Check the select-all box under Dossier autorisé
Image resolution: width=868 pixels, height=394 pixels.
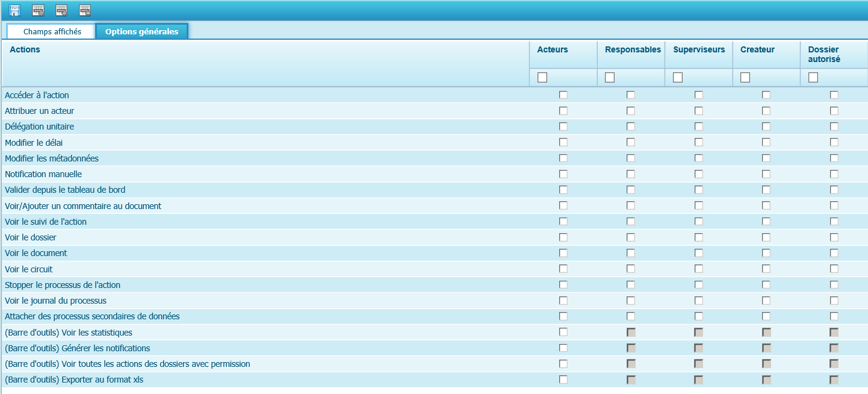(x=813, y=77)
